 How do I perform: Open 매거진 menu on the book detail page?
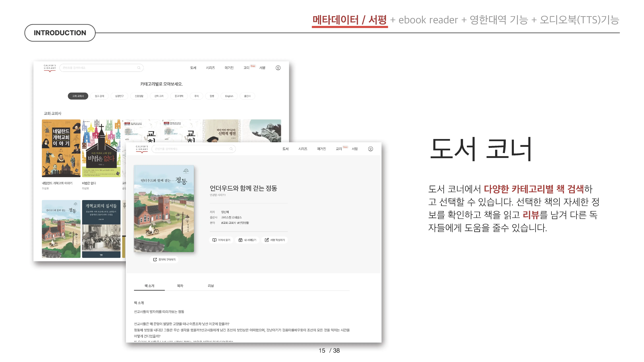321,149
